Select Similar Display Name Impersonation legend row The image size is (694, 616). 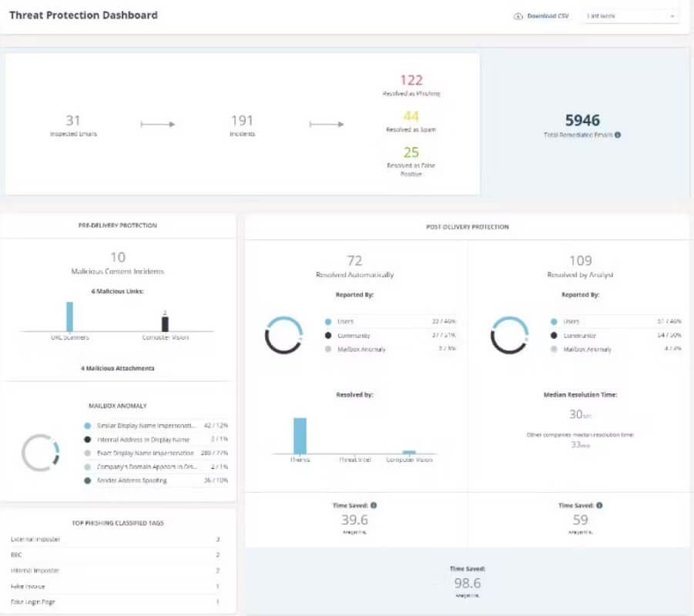click(156, 426)
